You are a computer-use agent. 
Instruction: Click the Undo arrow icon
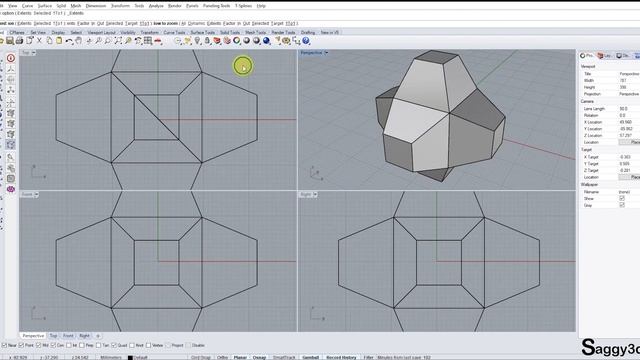click(x=69, y=41)
